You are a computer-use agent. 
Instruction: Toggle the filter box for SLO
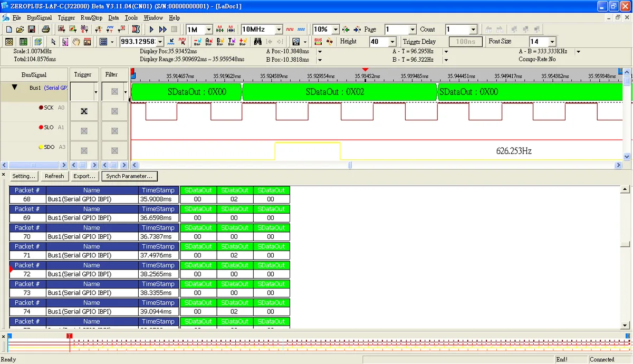(114, 130)
